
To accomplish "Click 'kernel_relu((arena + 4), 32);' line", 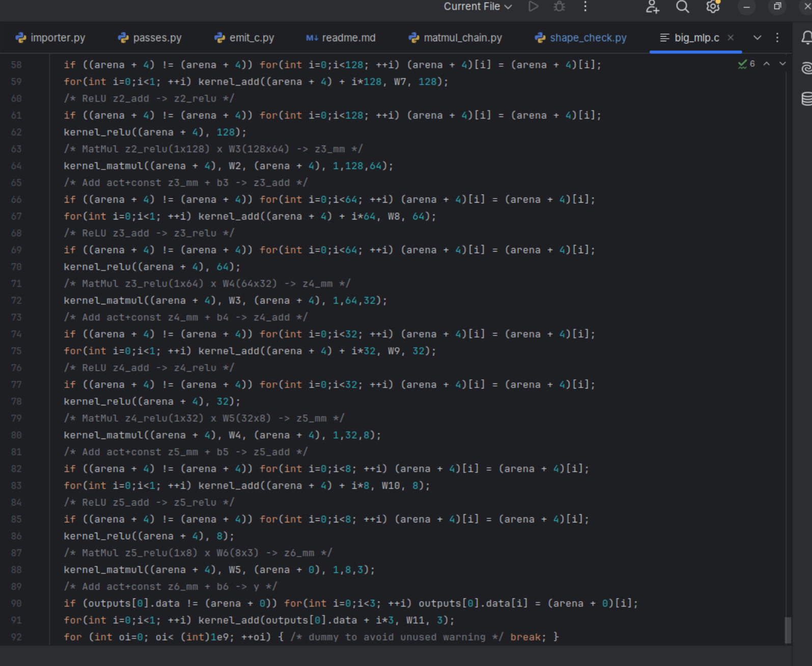I will (x=152, y=401).
